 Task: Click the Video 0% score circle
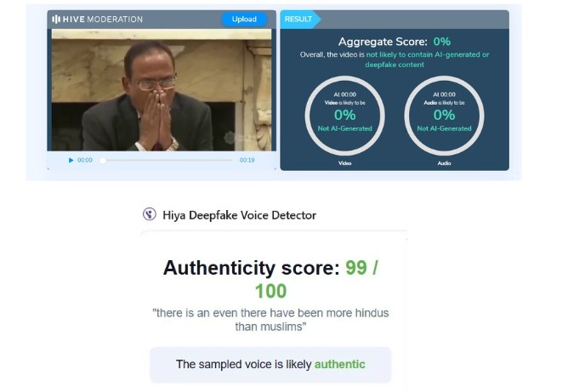344,116
